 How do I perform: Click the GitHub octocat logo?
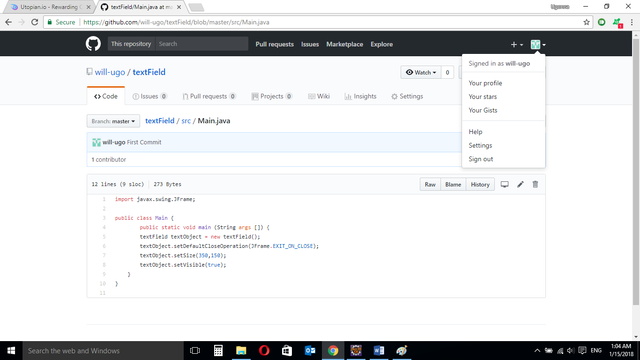pyautogui.click(x=93, y=44)
